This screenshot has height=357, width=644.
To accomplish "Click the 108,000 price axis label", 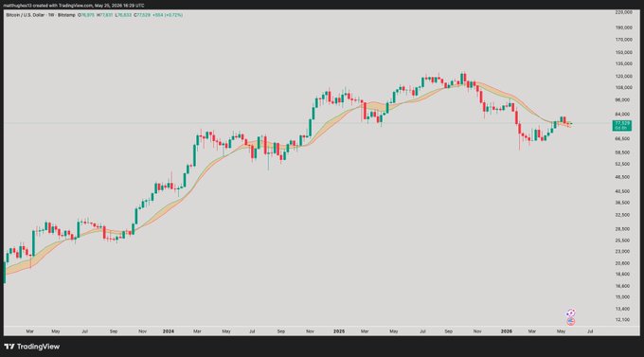I will tap(623, 87).
